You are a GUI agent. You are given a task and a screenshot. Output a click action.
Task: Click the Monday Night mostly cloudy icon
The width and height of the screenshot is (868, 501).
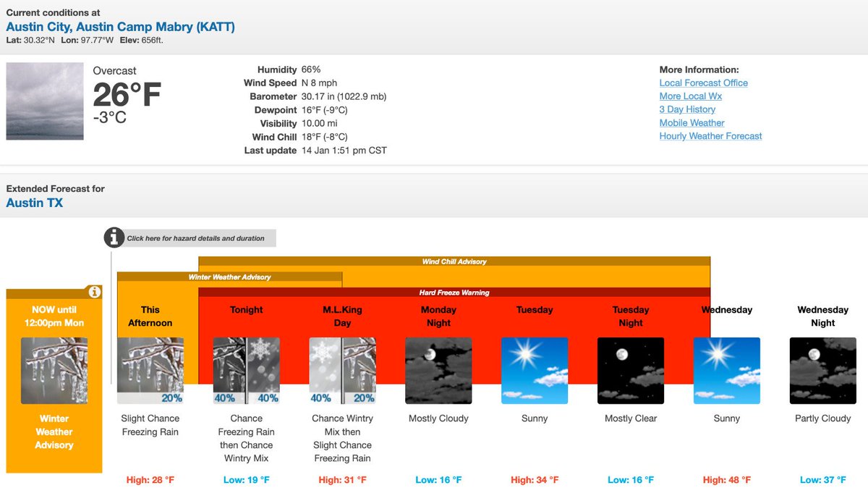tap(438, 371)
